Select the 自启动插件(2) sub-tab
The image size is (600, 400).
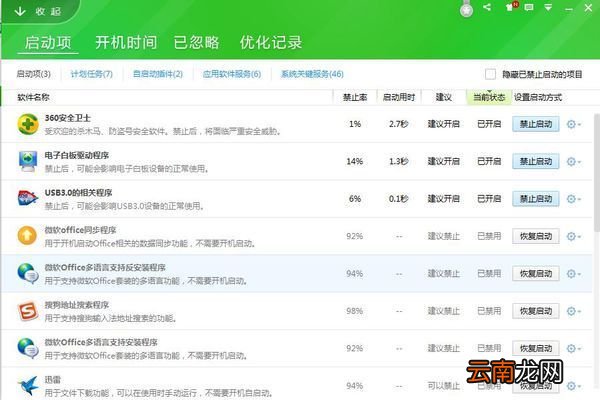[158, 74]
